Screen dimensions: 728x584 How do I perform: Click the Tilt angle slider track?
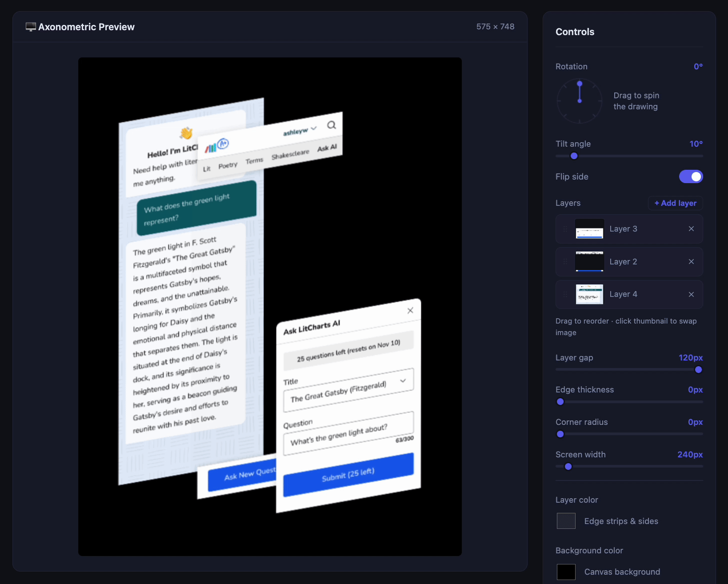[629, 156]
